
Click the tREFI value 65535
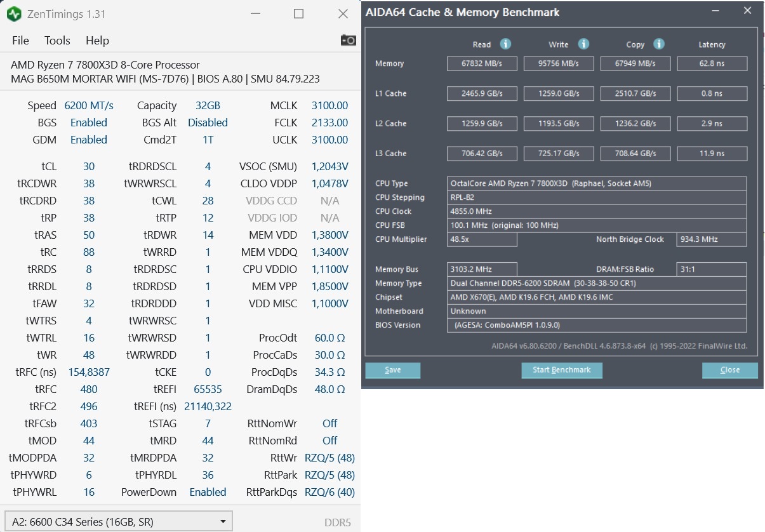[208, 389]
